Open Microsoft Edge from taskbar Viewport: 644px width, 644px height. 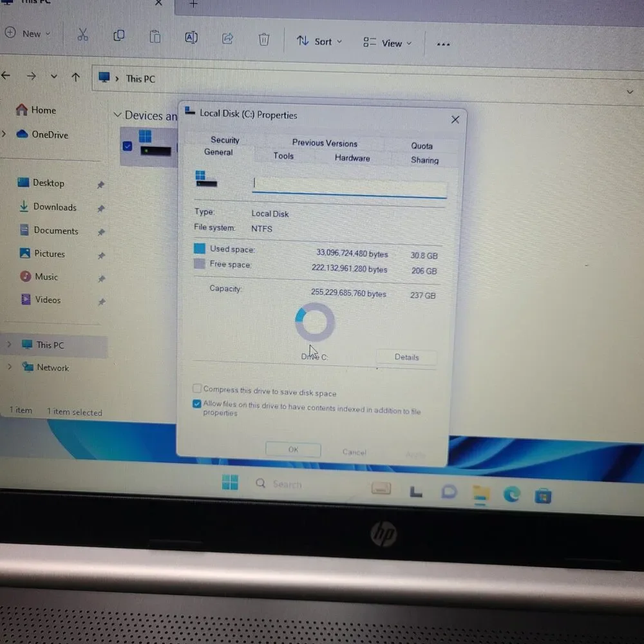[512, 495]
